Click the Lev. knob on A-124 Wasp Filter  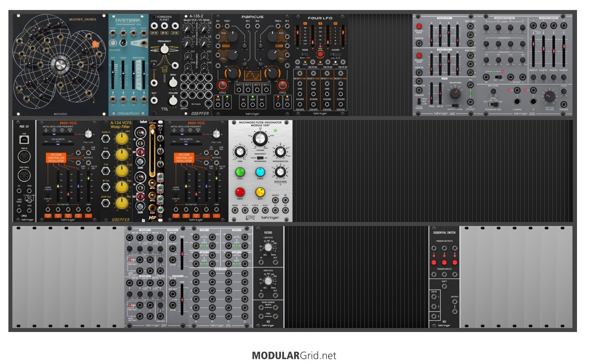point(121,138)
